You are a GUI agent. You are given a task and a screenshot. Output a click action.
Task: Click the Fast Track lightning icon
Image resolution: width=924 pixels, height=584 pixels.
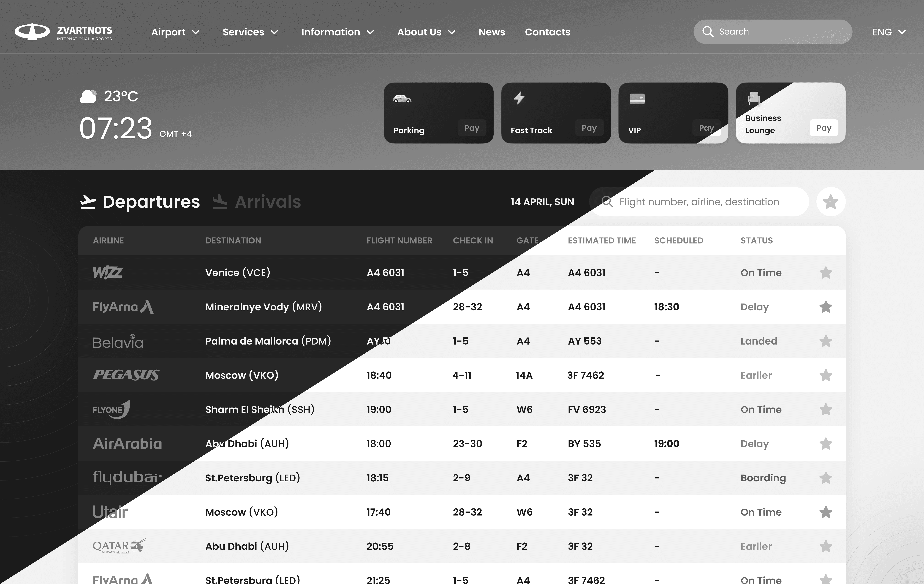(519, 98)
